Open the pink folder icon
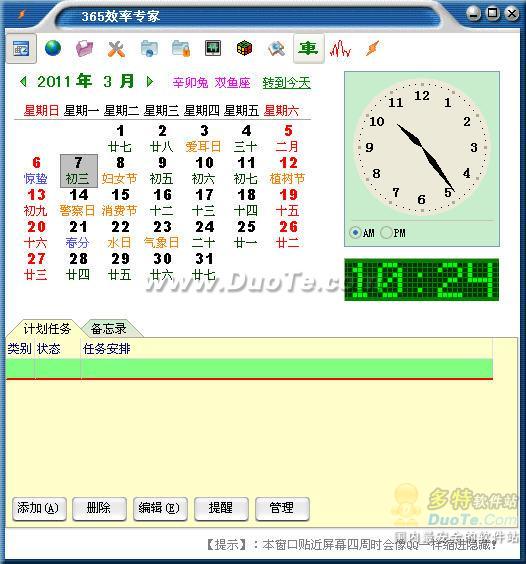 tap(85, 49)
